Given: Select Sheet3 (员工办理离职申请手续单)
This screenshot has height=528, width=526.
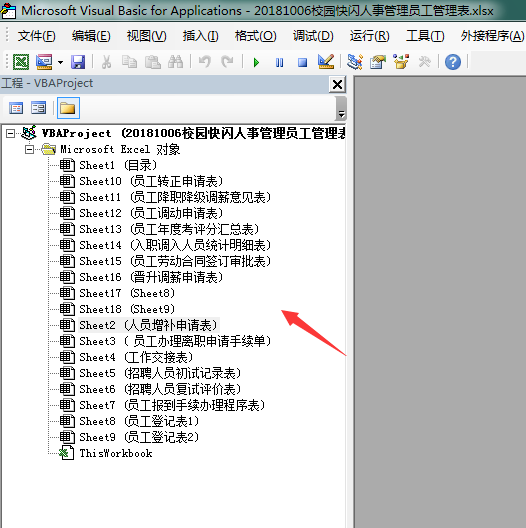Looking at the screenshot, I should click(175, 341).
